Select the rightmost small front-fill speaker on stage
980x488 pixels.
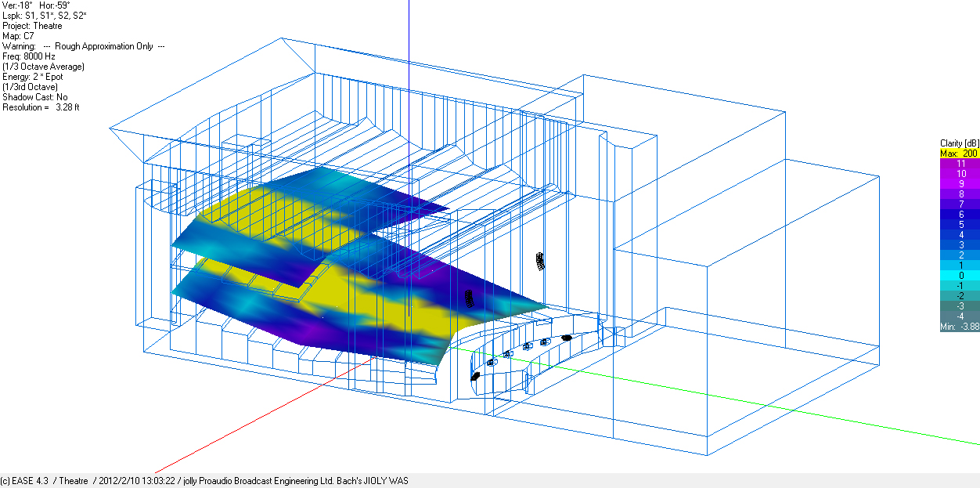pyautogui.click(x=544, y=342)
